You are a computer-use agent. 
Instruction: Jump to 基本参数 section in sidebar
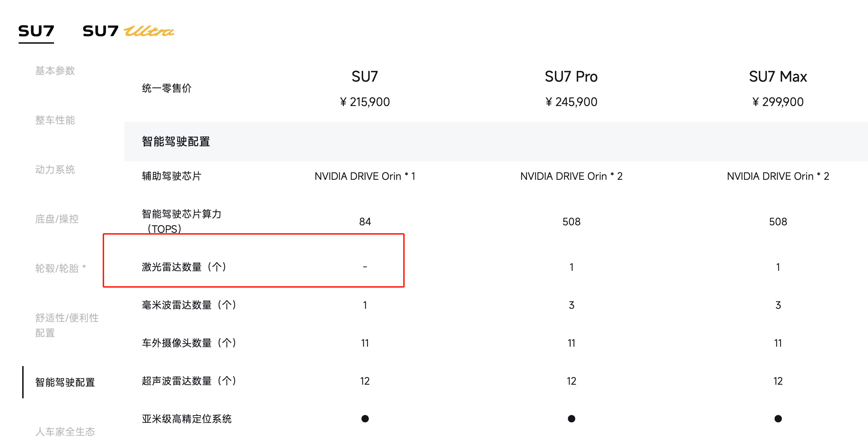pyautogui.click(x=55, y=71)
